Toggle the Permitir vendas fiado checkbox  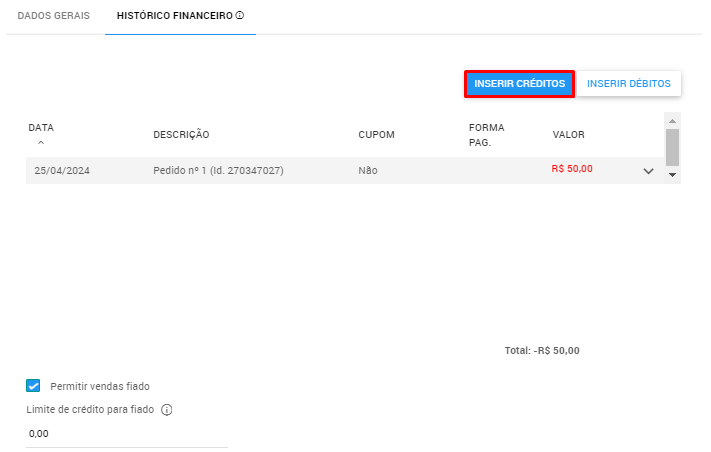[x=33, y=386]
